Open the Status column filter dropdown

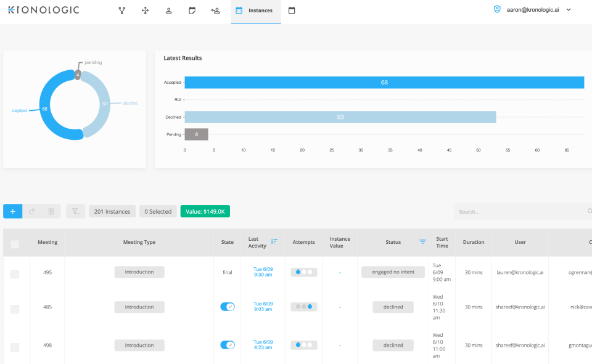pos(422,241)
